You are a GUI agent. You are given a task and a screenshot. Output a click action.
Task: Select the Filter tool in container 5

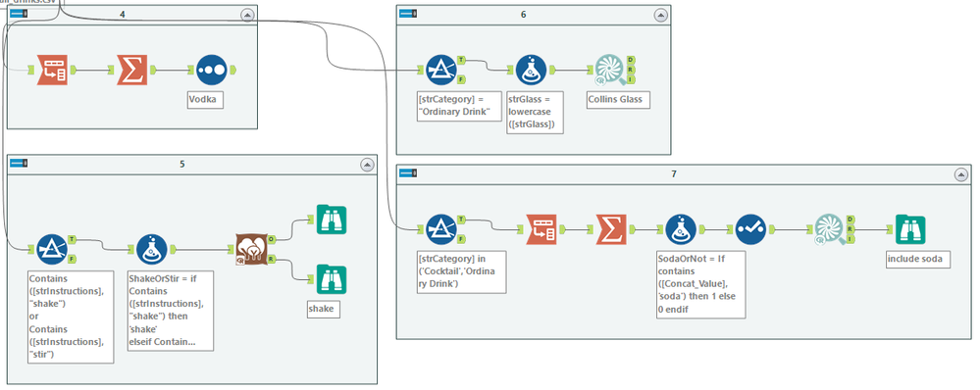tap(52, 250)
